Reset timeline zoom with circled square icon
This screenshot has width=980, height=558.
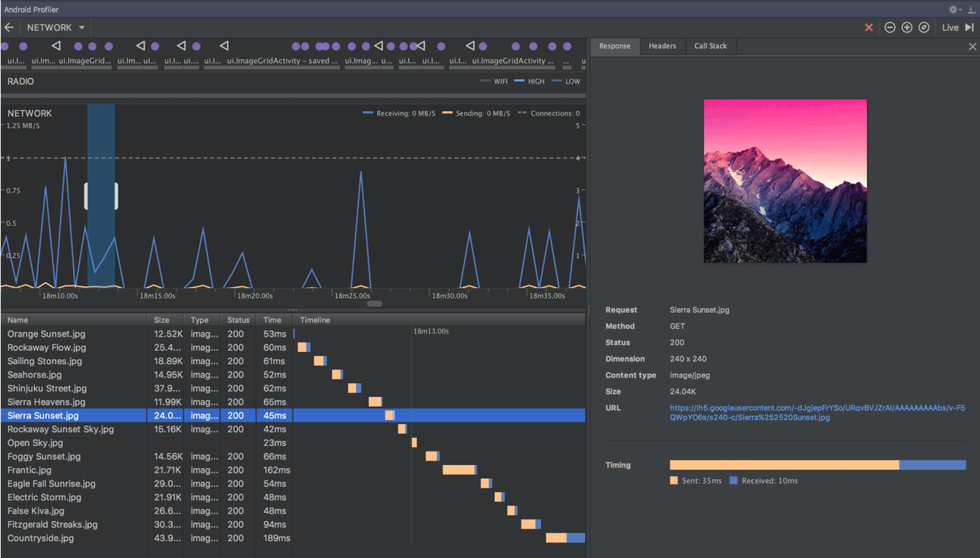tap(924, 27)
